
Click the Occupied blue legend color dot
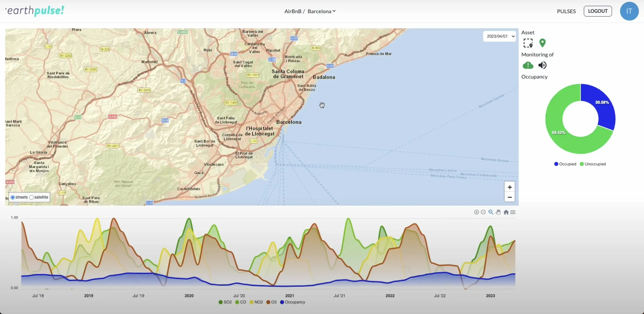pyautogui.click(x=555, y=164)
